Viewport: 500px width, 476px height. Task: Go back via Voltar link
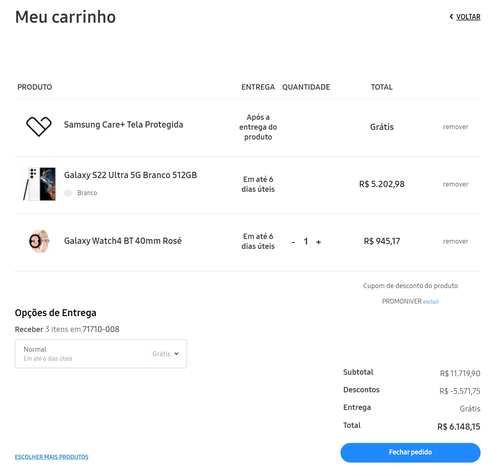(468, 17)
